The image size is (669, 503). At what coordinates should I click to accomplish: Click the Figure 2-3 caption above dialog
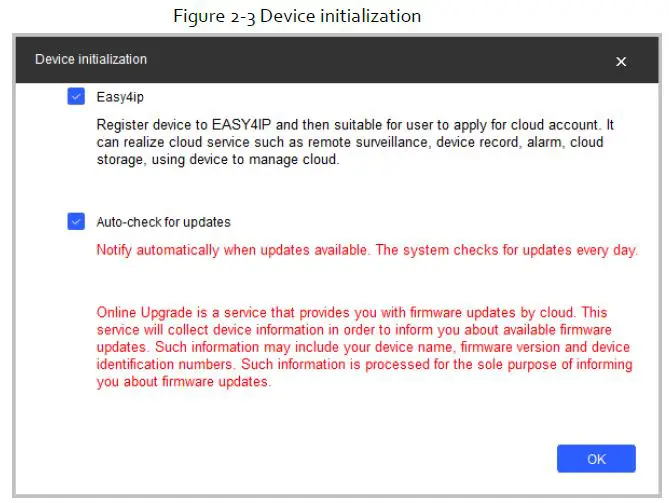(297, 16)
